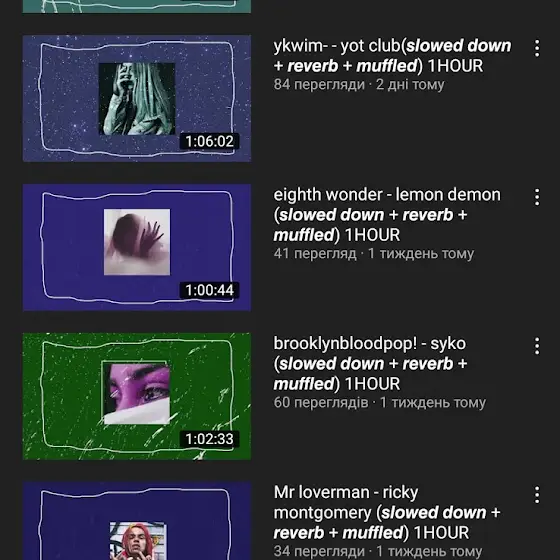Click the 1:02:33 duration badge

coord(210,439)
